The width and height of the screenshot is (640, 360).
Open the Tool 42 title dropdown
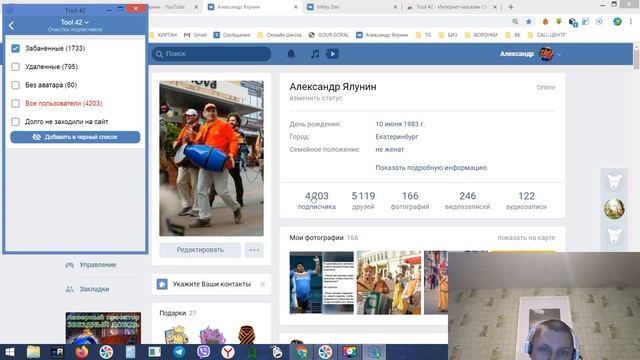pos(75,22)
